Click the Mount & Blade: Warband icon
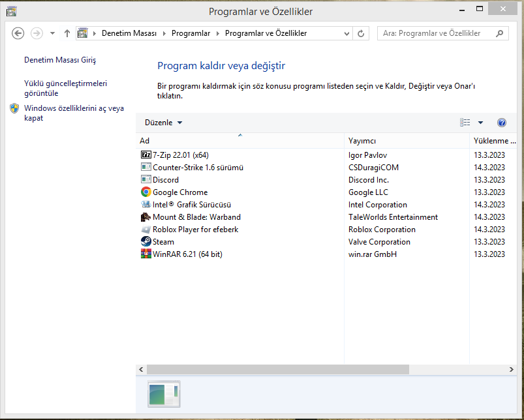524x420 pixels. pos(146,217)
